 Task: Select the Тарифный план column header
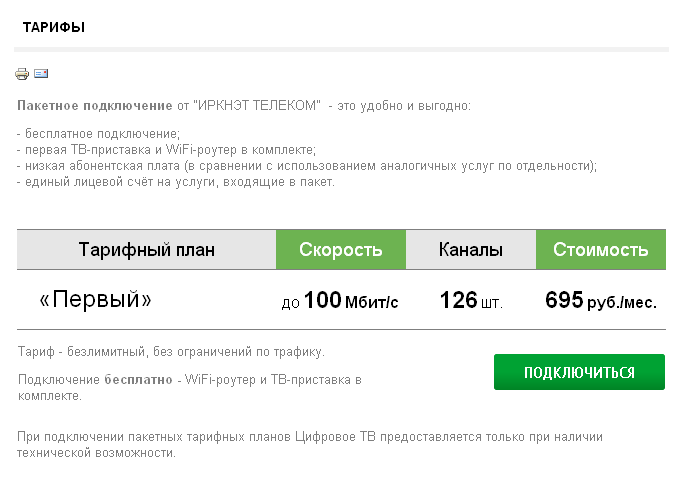point(147,250)
